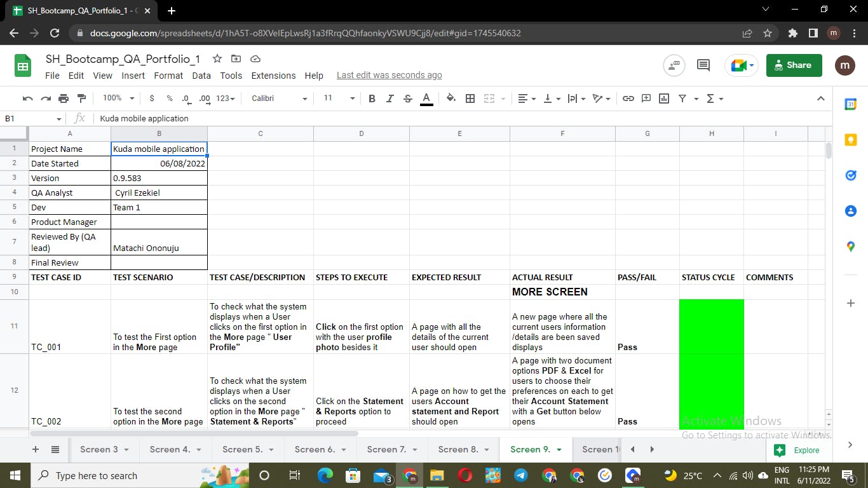Open the text color picker
The image size is (868, 488).
tap(426, 98)
